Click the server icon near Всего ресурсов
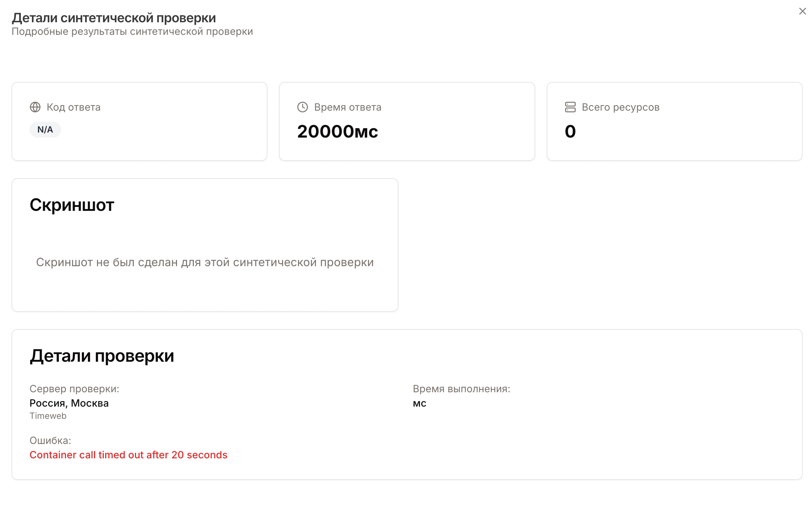 point(570,107)
